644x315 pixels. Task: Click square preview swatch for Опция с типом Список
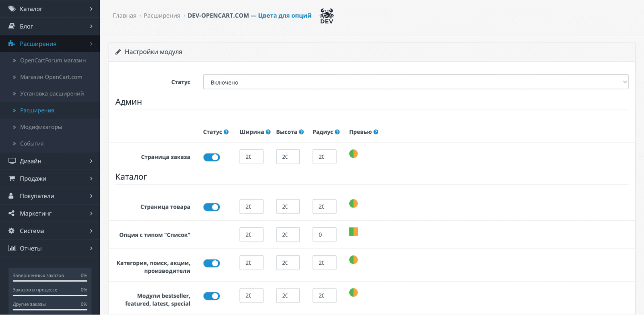point(353,232)
